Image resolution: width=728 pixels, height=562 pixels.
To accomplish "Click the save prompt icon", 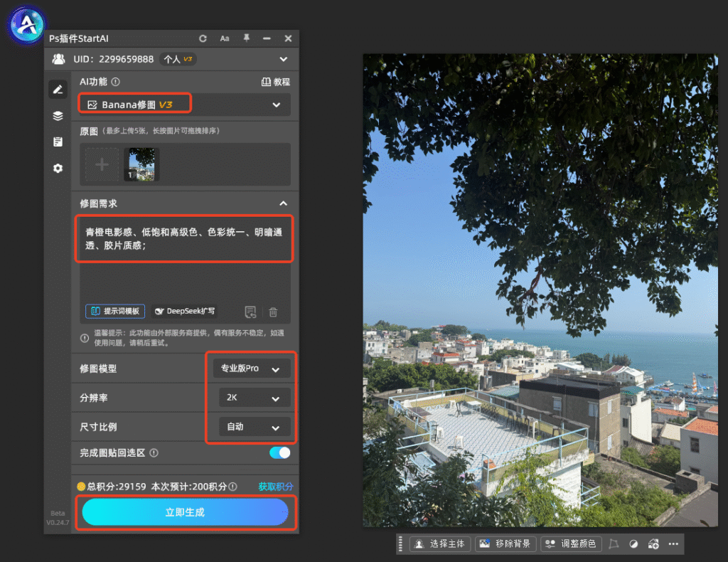I will click(250, 312).
